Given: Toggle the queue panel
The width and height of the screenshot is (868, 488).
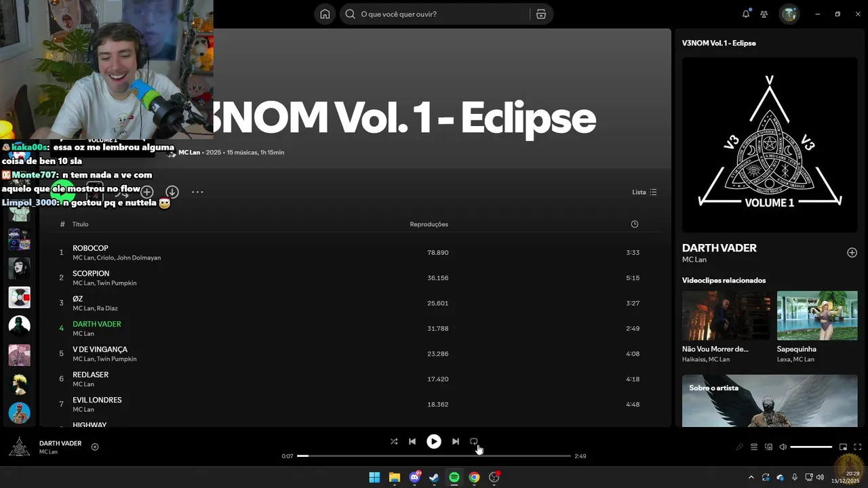Looking at the screenshot, I should [753, 447].
